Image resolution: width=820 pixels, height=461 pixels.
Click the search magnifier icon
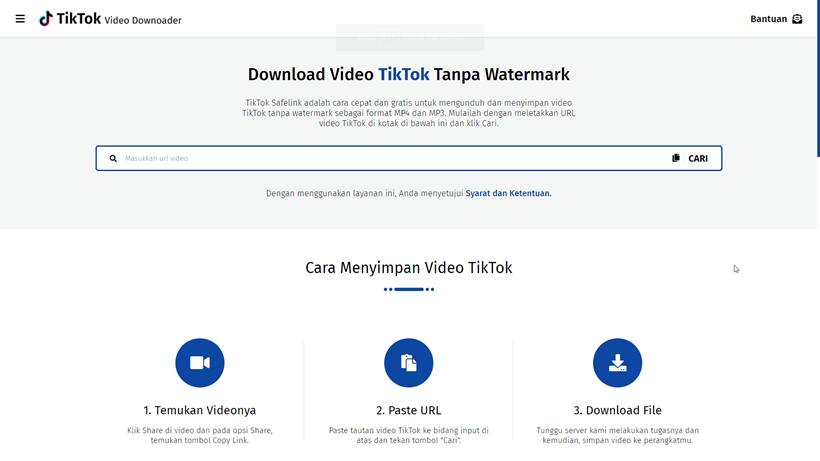113,158
